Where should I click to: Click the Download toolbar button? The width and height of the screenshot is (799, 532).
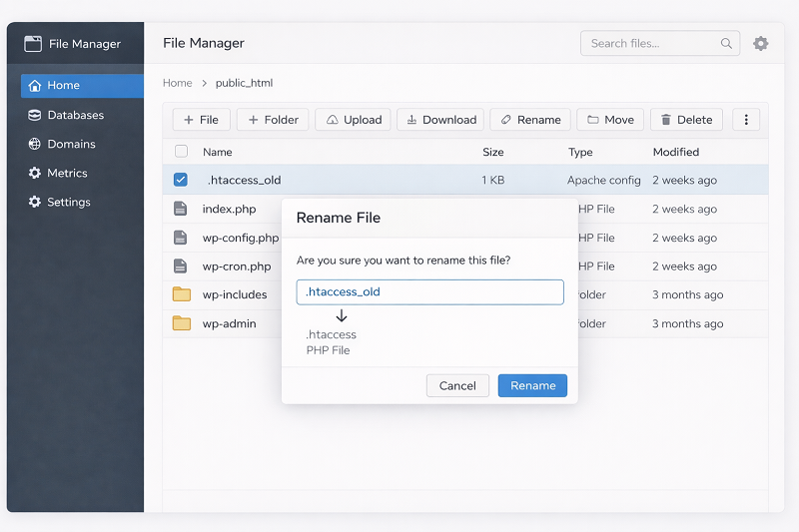pos(440,120)
